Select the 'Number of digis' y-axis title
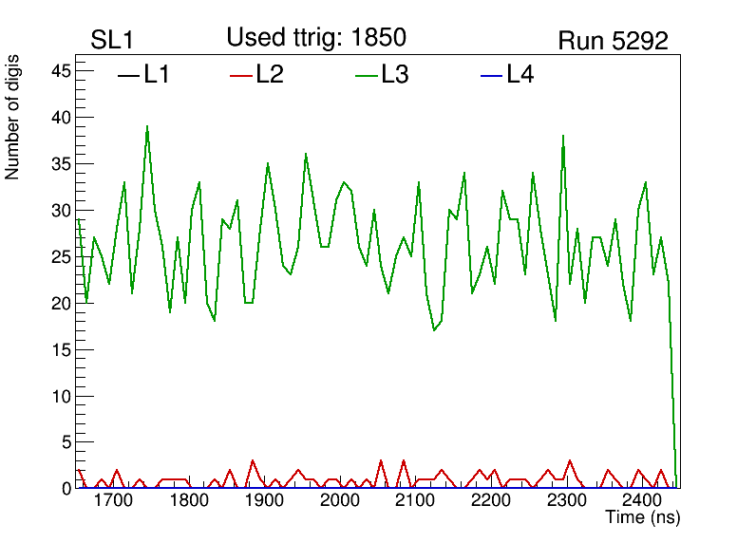Image resolution: width=756 pixels, height=543 pixels. [13, 118]
